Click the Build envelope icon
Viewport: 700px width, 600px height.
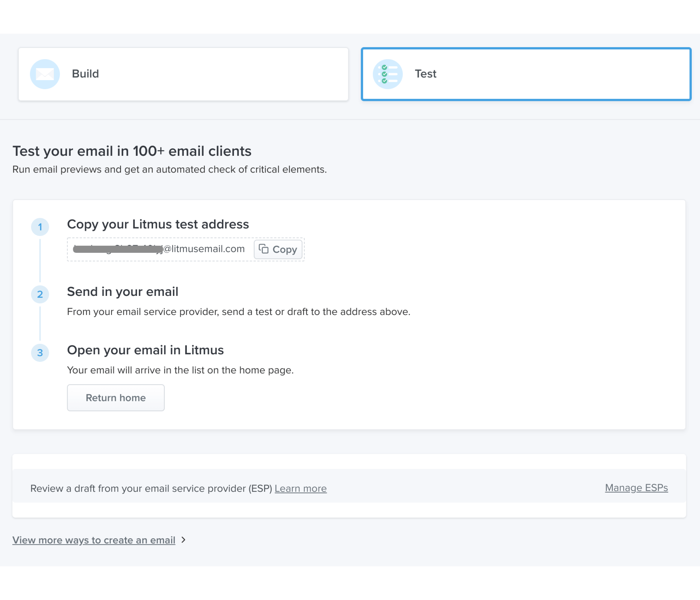click(x=45, y=74)
